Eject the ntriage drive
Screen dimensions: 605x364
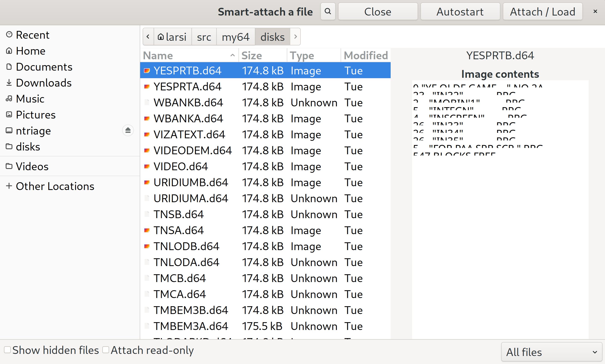coord(128,130)
